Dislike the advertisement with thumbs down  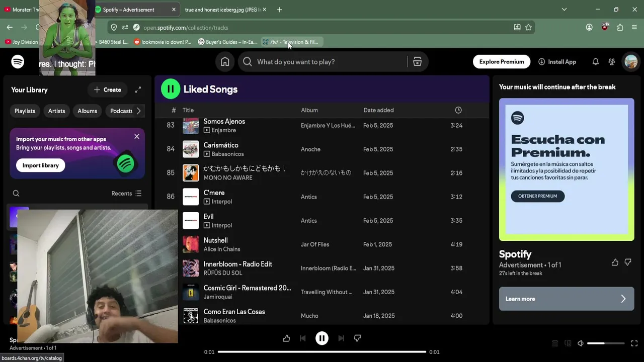pyautogui.click(x=628, y=262)
